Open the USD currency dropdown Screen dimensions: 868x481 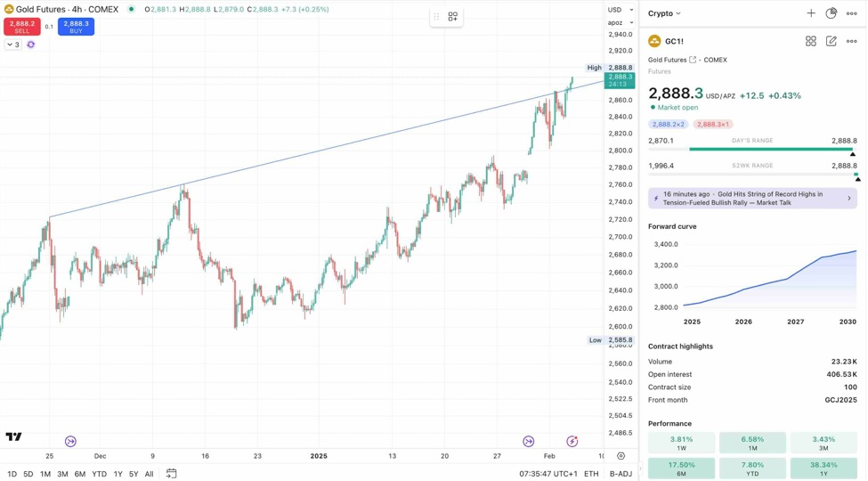tap(621, 10)
